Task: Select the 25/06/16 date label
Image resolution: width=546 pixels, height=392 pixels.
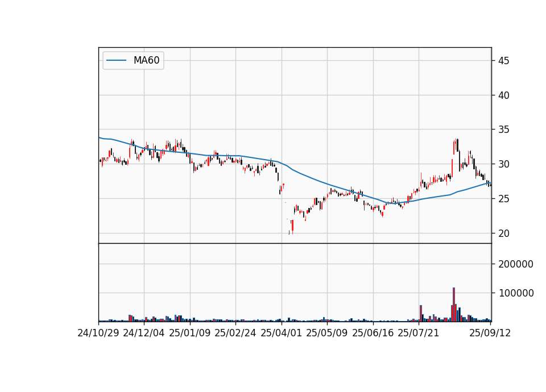Action: 373,333
